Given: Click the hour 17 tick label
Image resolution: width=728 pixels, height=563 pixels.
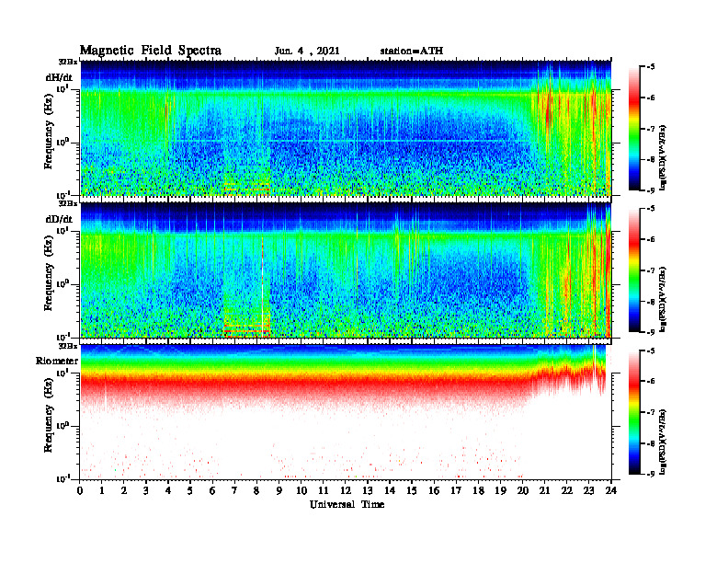Looking at the screenshot, I should [457, 490].
